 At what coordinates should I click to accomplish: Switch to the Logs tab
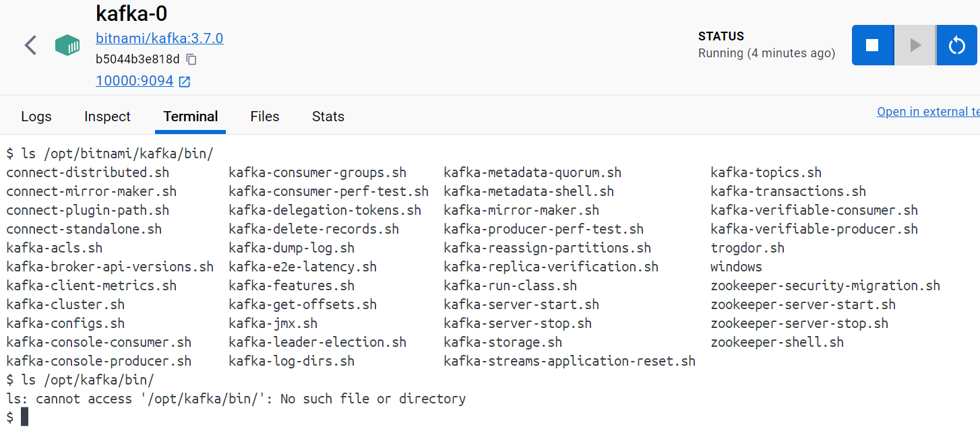(x=36, y=117)
